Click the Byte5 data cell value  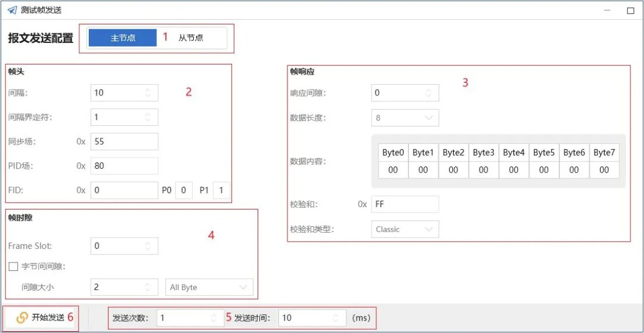click(544, 170)
